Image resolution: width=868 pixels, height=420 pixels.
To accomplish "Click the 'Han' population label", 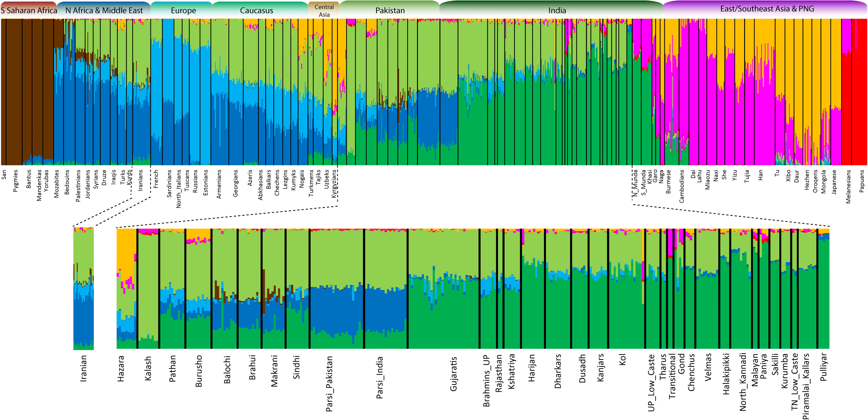I will click(760, 175).
